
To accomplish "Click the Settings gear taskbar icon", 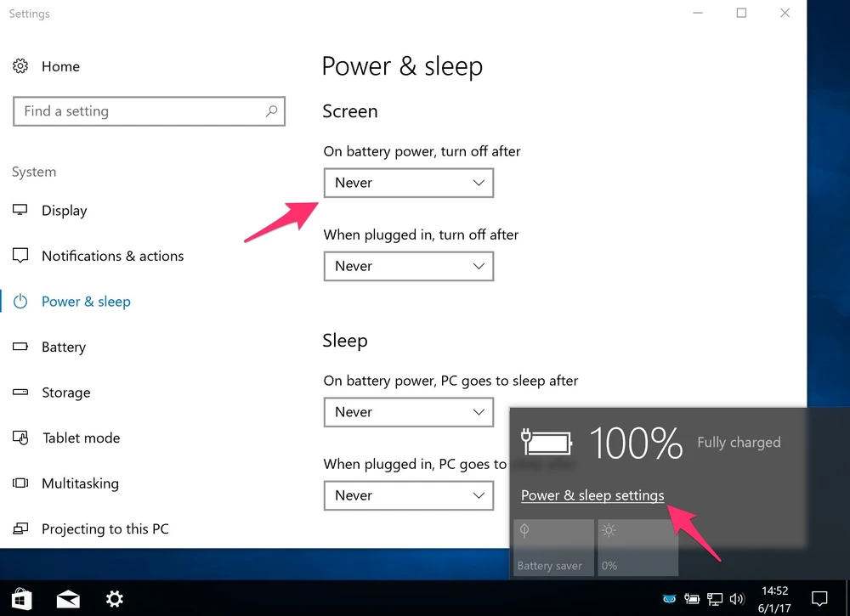I will tap(115, 599).
